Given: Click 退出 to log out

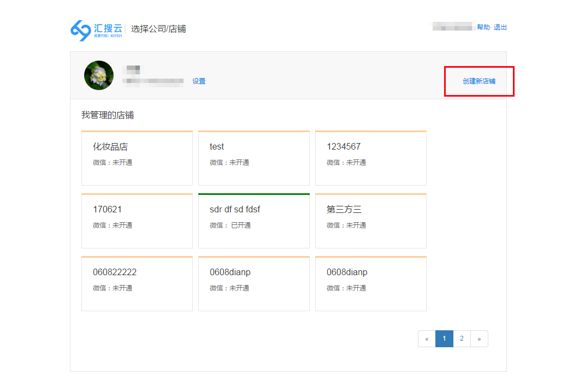Looking at the screenshot, I should click(500, 27).
